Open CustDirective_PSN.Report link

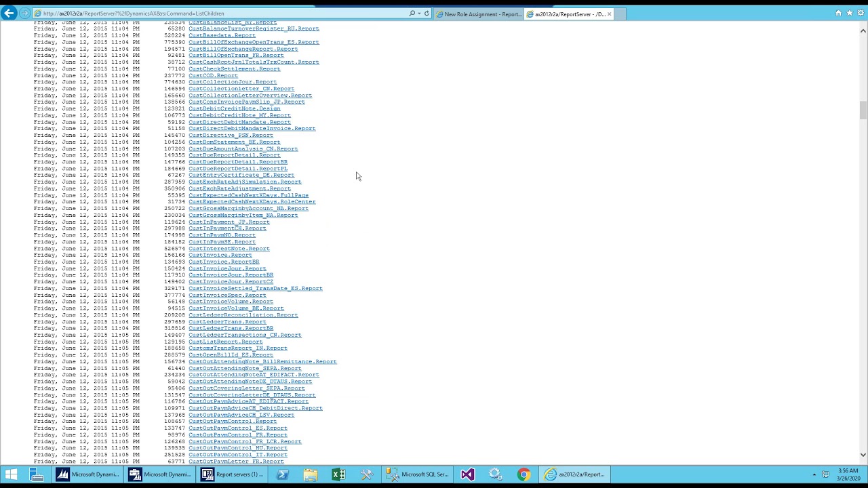point(231,135)
